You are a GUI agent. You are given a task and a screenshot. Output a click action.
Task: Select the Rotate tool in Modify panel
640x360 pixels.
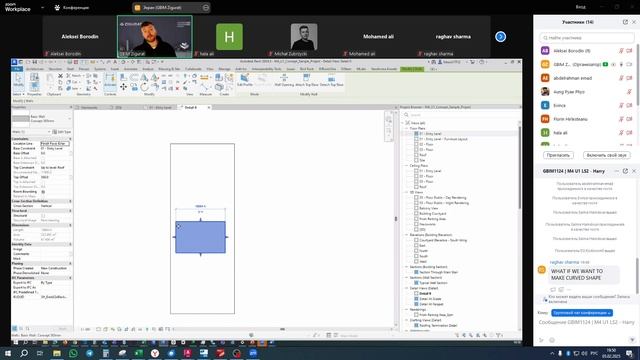(x=144, y=87)
